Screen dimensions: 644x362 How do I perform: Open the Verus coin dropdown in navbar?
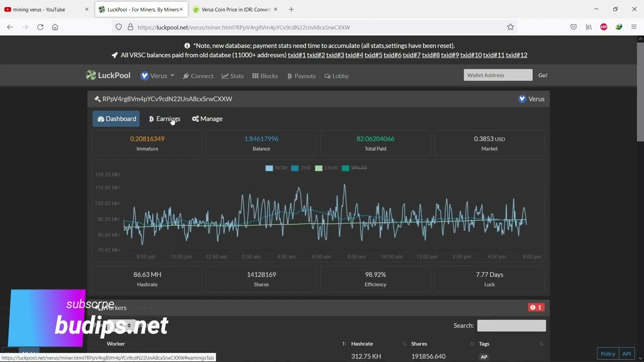pyautogui.click(x=157, y=75)
